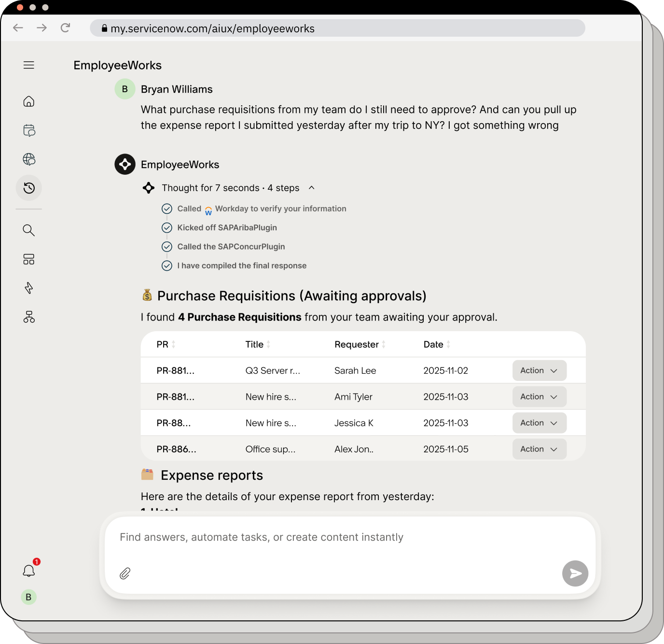Click the browser forward arrow

pyautogui.click(x=42, y=28)
